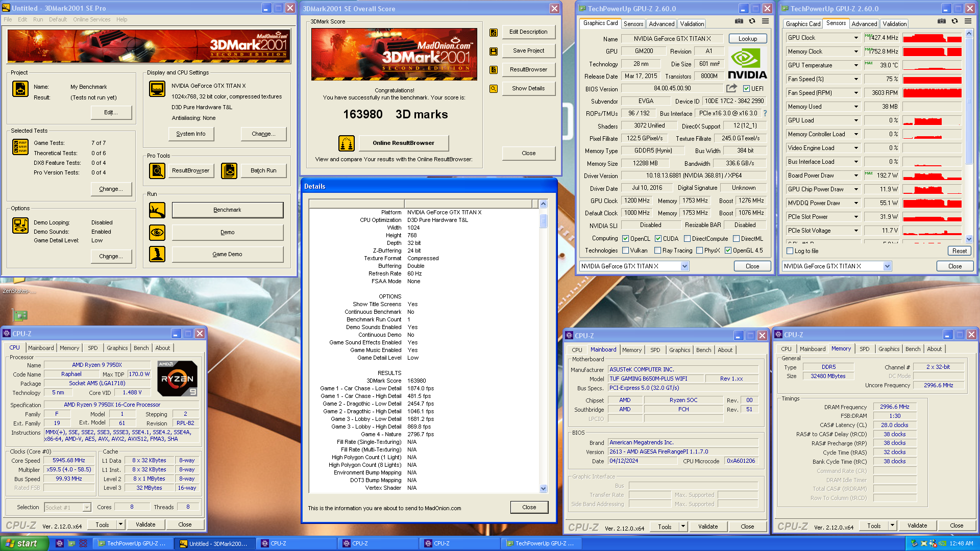Click Bus Interface question mark in GPU-Z
Viewport: 980px width, 551px height.
coord(765,113)
